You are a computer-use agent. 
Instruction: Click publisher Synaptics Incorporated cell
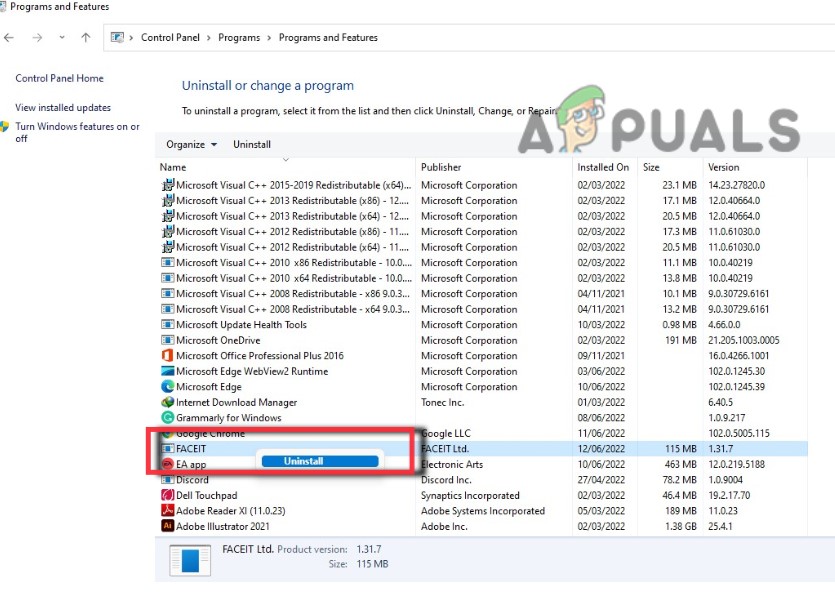470,495
